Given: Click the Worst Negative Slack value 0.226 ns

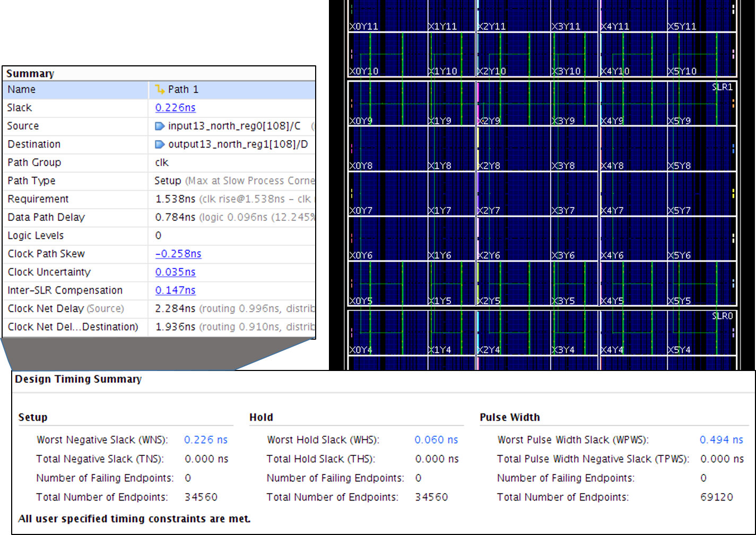Looking at the screenshot, I should click(x=206, y=439).
